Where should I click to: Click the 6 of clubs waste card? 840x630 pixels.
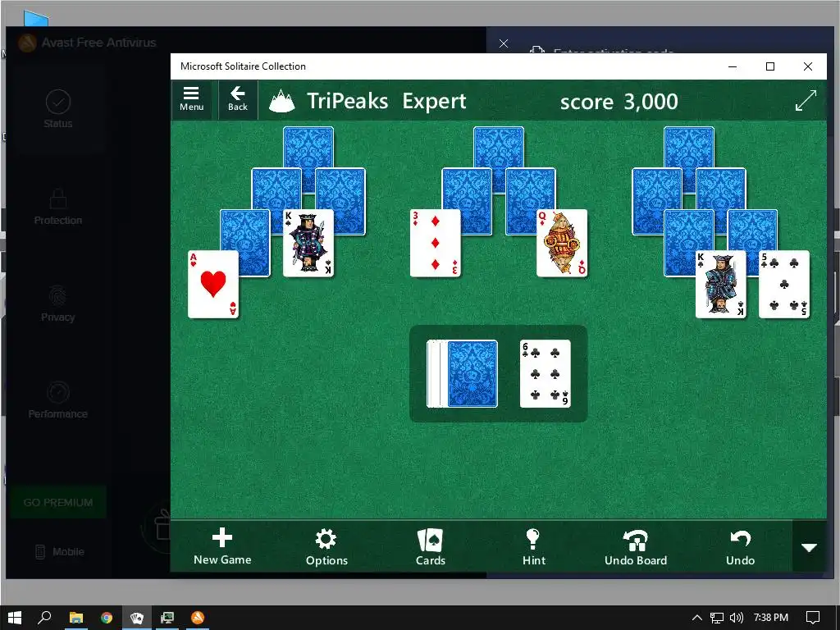[x=545, y=373]
